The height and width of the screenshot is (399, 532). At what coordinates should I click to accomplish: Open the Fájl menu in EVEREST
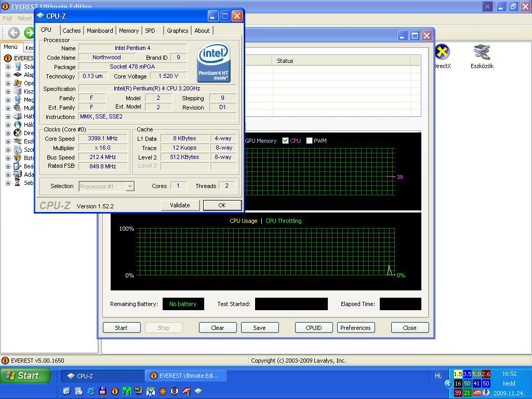click(7, 18)
